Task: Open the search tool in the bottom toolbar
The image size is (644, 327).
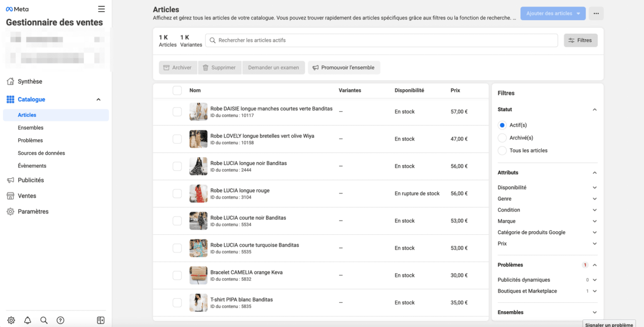Action: 44,320
